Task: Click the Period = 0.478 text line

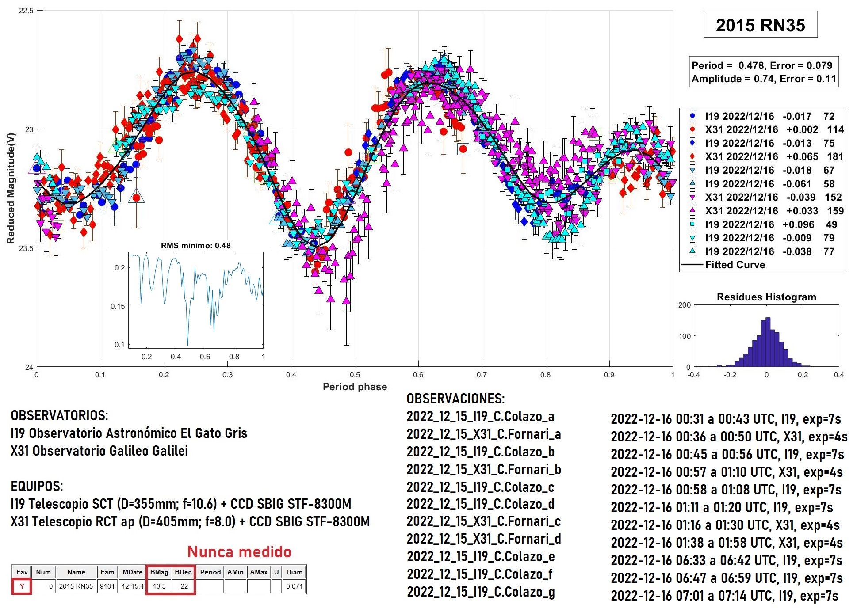Action: coord(762,65)
